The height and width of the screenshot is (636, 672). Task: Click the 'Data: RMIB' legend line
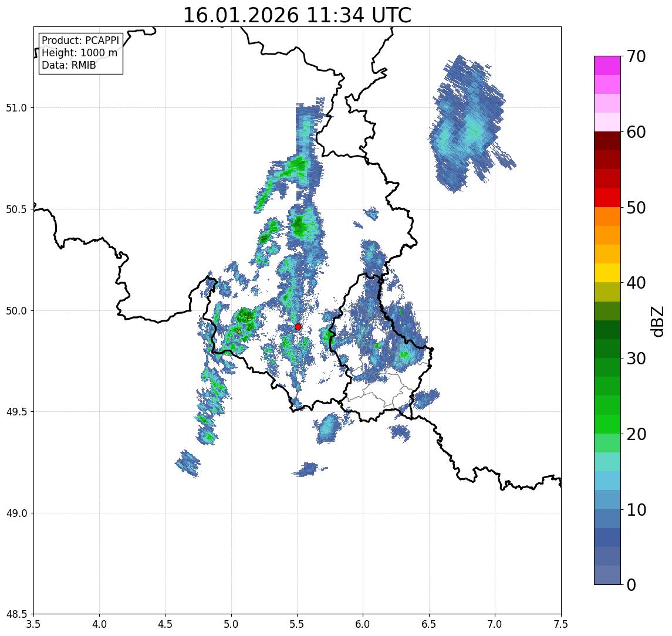pos(69,65)
